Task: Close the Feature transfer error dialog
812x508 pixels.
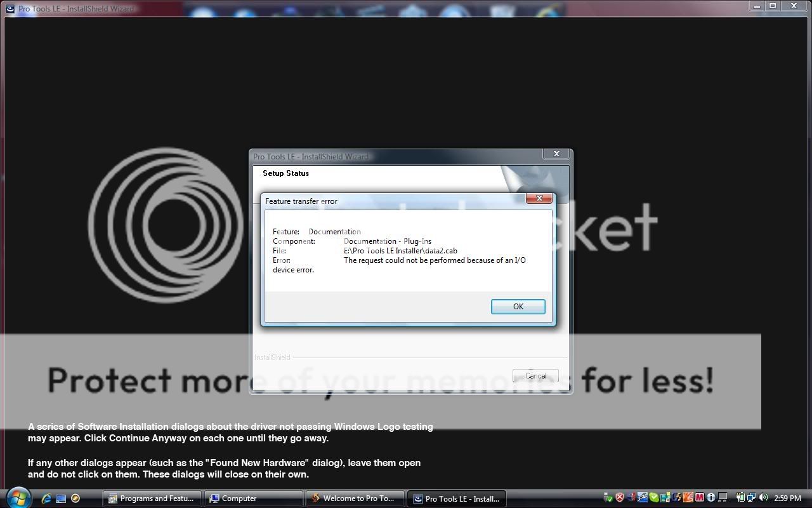Action: [x=539, y=199]
